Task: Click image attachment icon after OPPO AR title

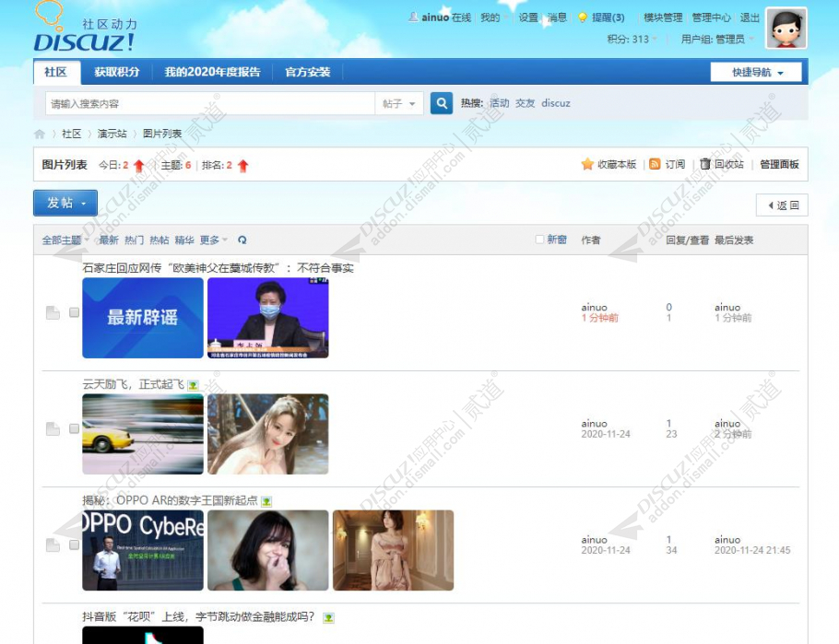Action: (266, 501)
